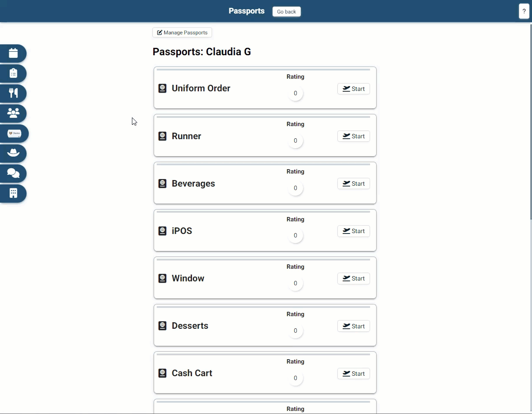Image resolution: width=532 pixels, height=414 pixels.
Task: Open the team members sidebar icon
Action: click(13, 113)
